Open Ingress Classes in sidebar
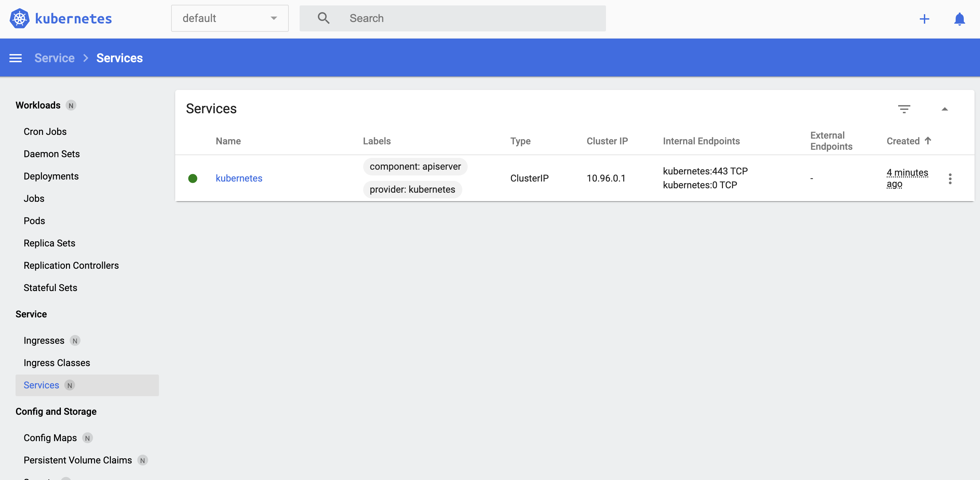 click(x=57, y=363)
